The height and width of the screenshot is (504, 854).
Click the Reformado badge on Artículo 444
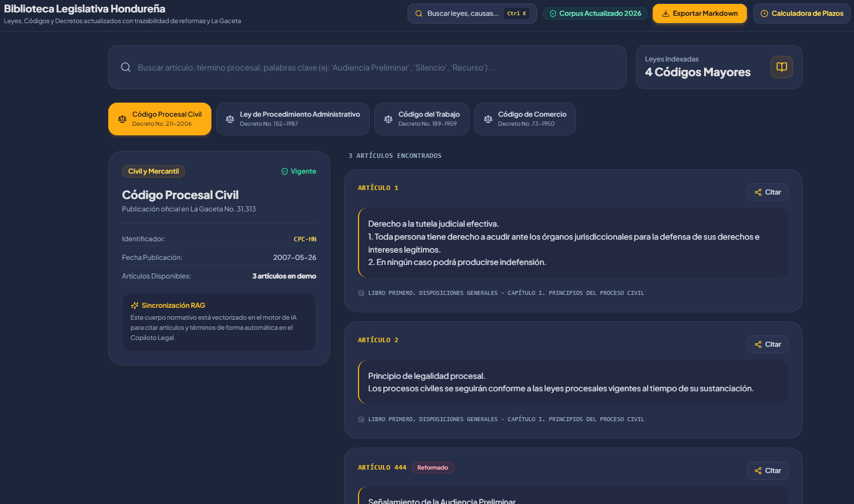point(433,467)
